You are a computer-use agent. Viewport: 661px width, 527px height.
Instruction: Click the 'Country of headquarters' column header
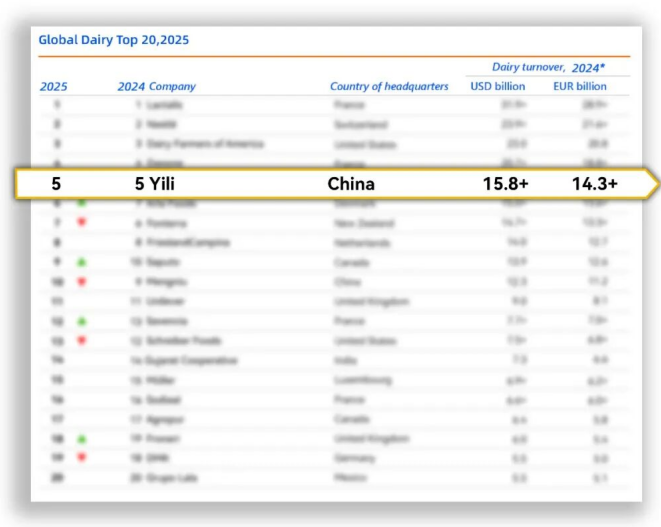click(389, 86)
